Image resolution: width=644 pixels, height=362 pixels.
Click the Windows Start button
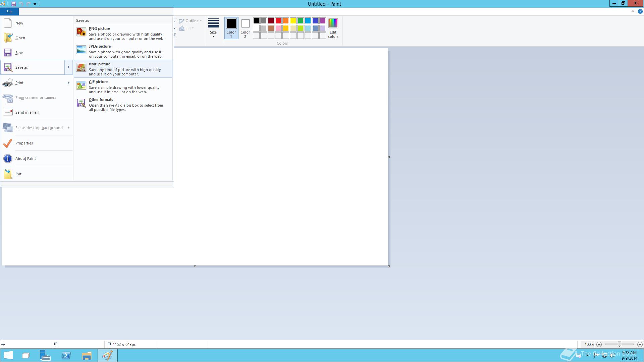(x=8, y=355)
